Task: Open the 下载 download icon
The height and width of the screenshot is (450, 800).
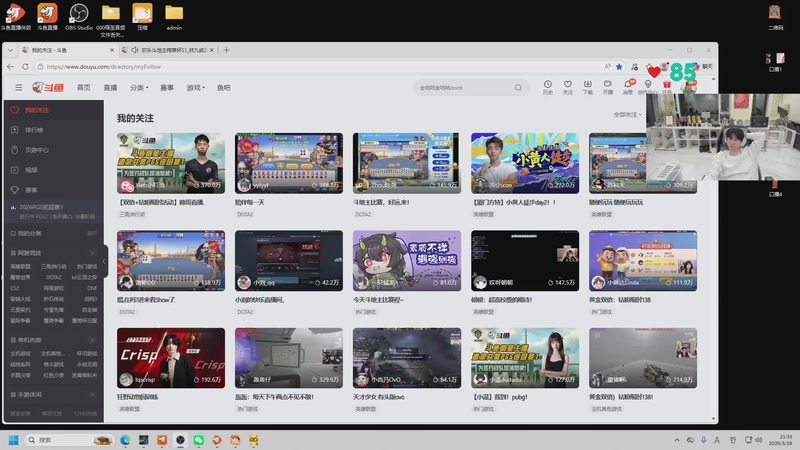Action: [588, 87]
